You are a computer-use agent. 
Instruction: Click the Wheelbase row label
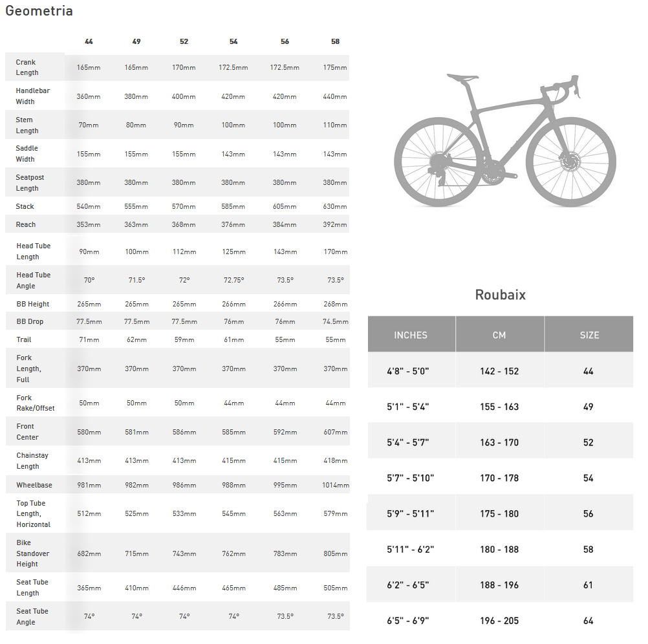[x=34, y=486]
